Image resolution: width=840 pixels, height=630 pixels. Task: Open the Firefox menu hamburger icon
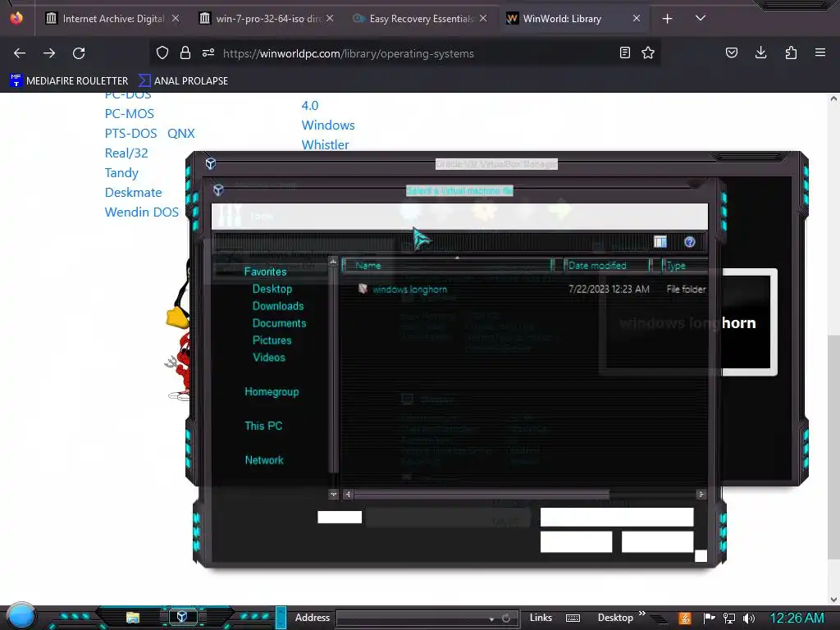pos(819,52)
